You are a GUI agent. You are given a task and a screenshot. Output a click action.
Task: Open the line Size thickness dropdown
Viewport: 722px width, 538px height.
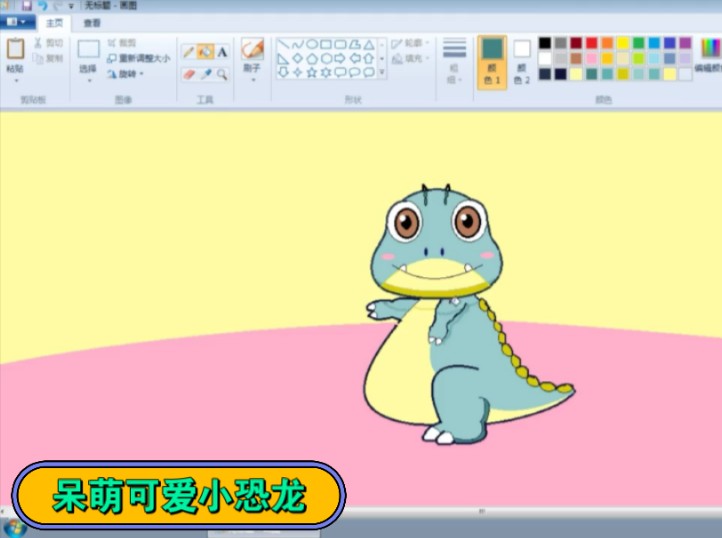point(454,62)
